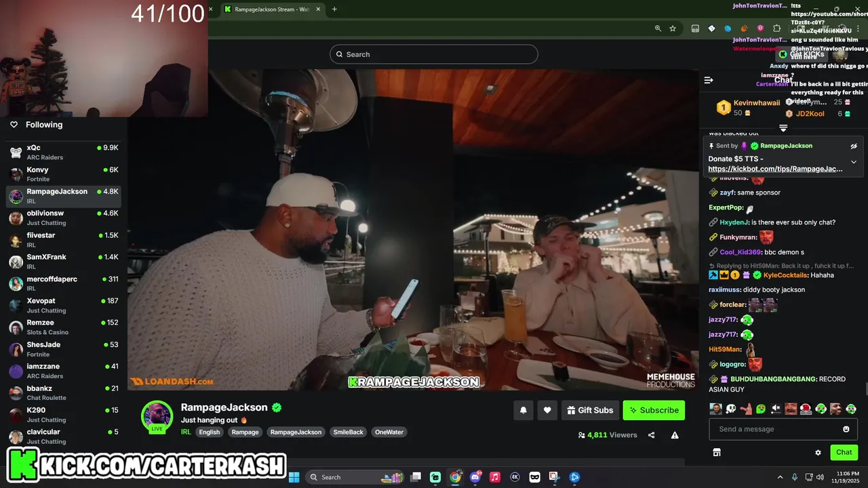The width and height of the screenshot is (868, 488).
Task: Hide the pinned message eye icon
Action: tap(854, 146)
